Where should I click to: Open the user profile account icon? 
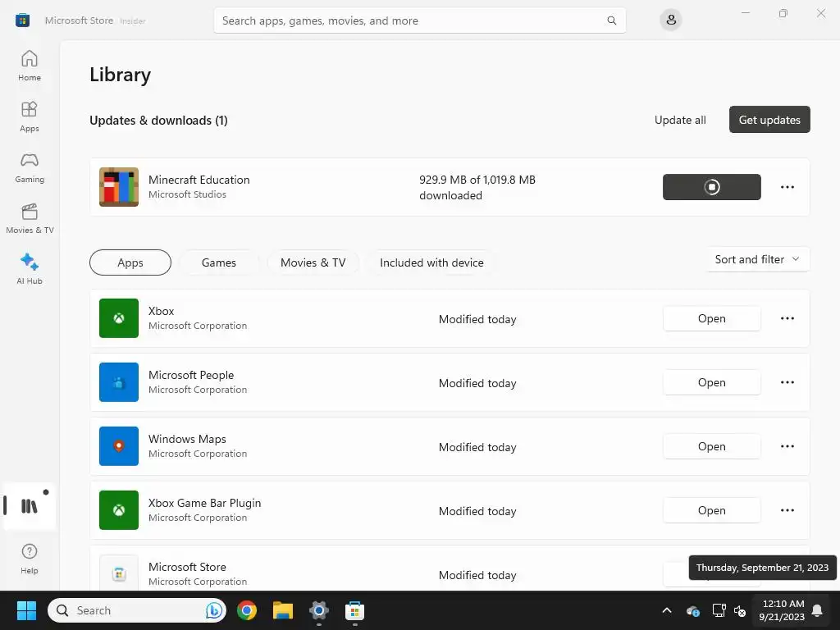click(671, 21)
